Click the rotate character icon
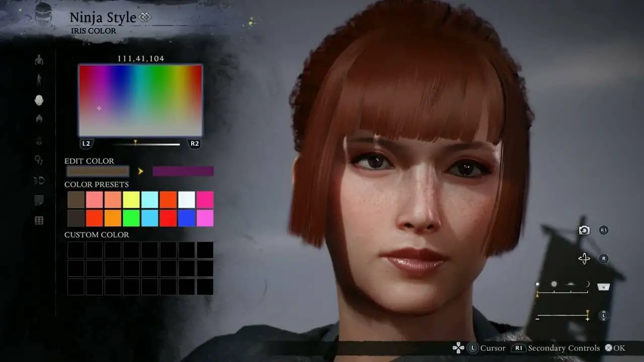Screen dimensions: 644x362 (x=584, y=258)
